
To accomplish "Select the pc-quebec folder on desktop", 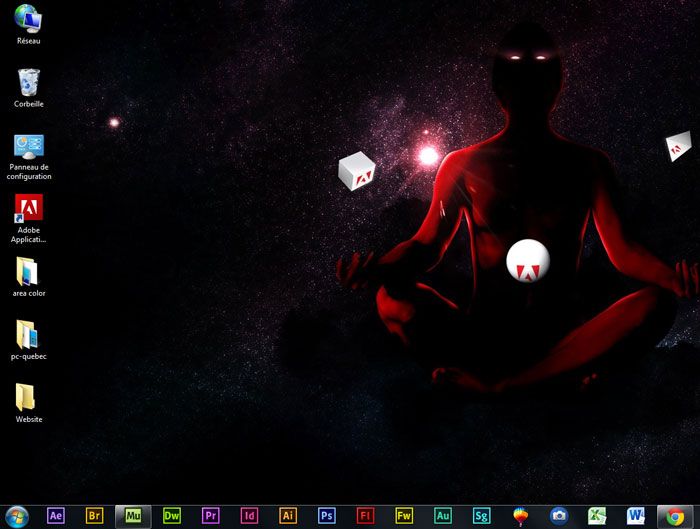I will (x=29, y=340).
